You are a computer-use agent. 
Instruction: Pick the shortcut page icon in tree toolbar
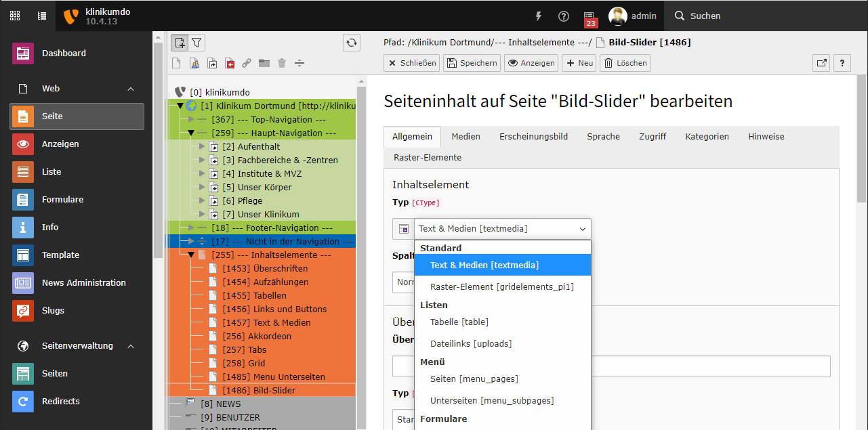click(211, 63)
